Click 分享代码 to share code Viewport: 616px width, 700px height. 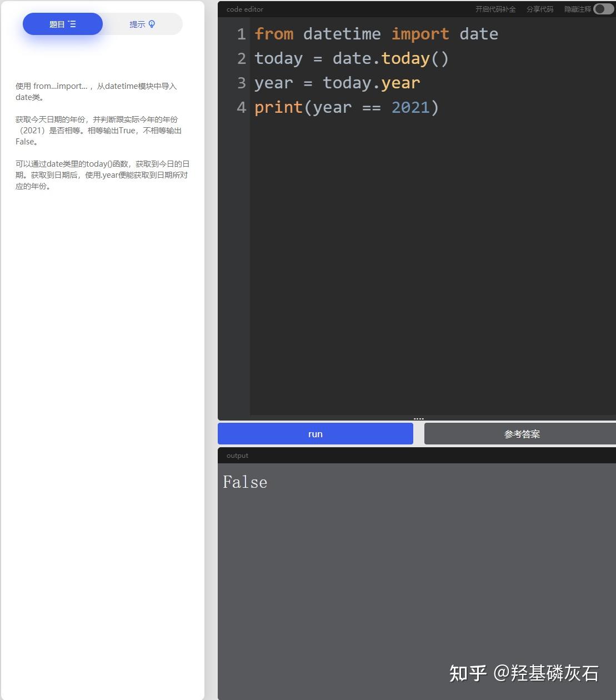point(539,9)
